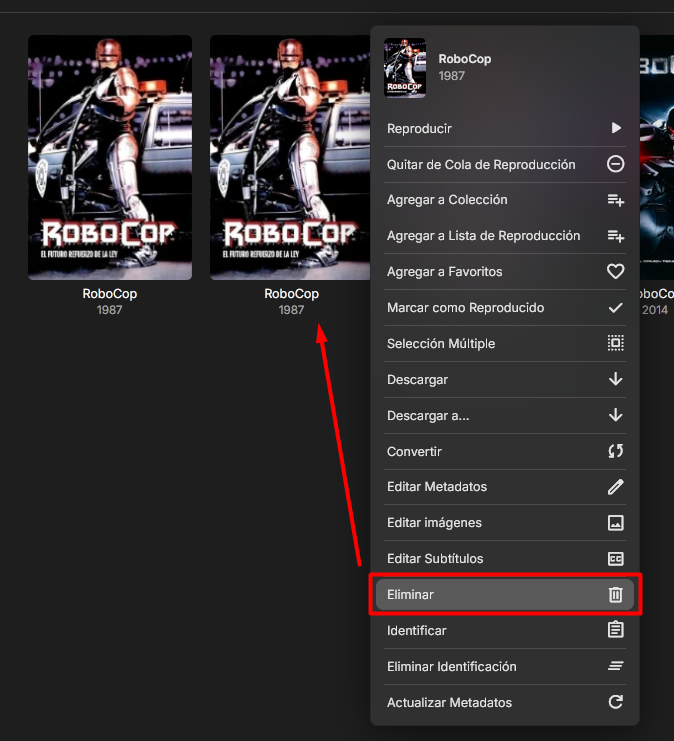Image resolution: width=674 pixels, height=741 pixels.
Task: Click the heart icon for Favoritos
Action: click(615, 271)
